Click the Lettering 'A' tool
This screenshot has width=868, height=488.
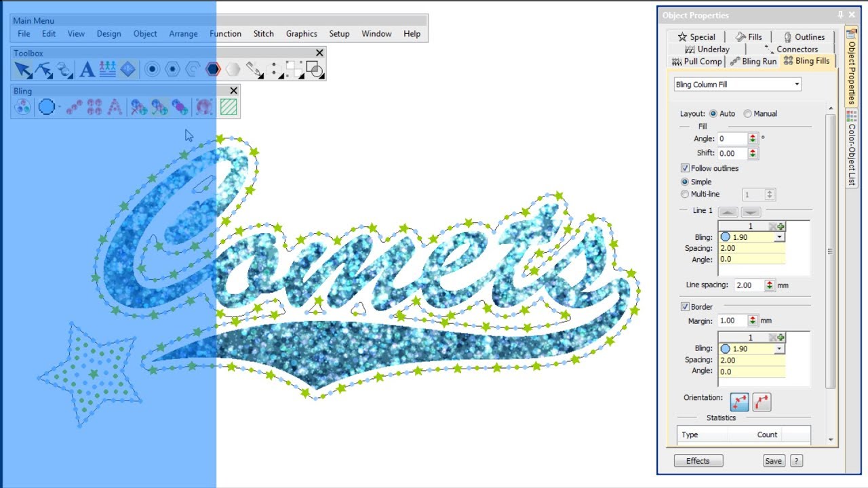tap(87, 69)
